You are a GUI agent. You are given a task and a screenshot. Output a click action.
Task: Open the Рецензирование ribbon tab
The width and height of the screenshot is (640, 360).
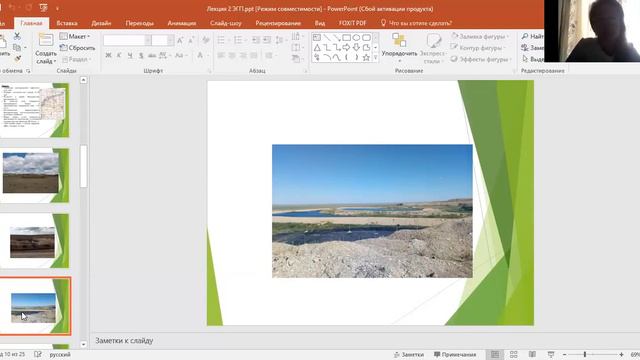278,23
